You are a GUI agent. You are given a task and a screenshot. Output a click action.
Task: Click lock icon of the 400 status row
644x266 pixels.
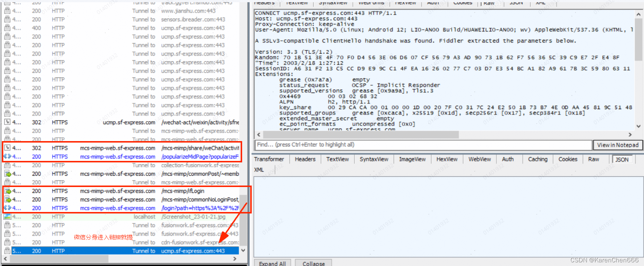pyautogui.click(x=7, y=28)
